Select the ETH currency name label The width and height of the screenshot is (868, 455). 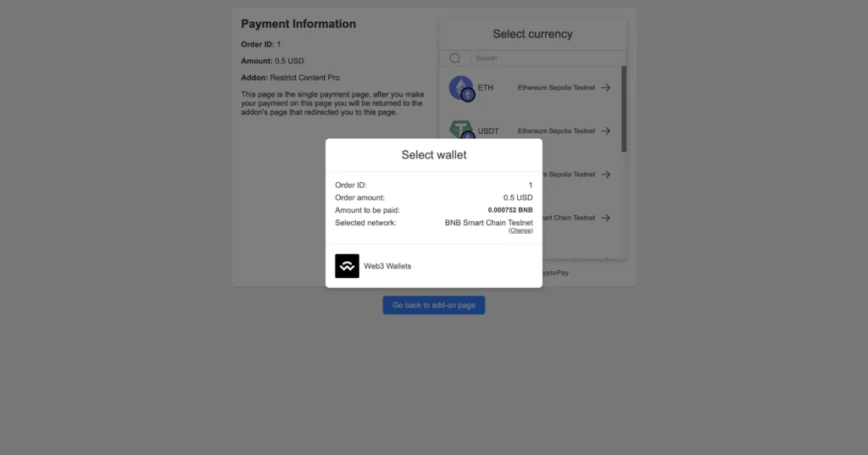486,87
